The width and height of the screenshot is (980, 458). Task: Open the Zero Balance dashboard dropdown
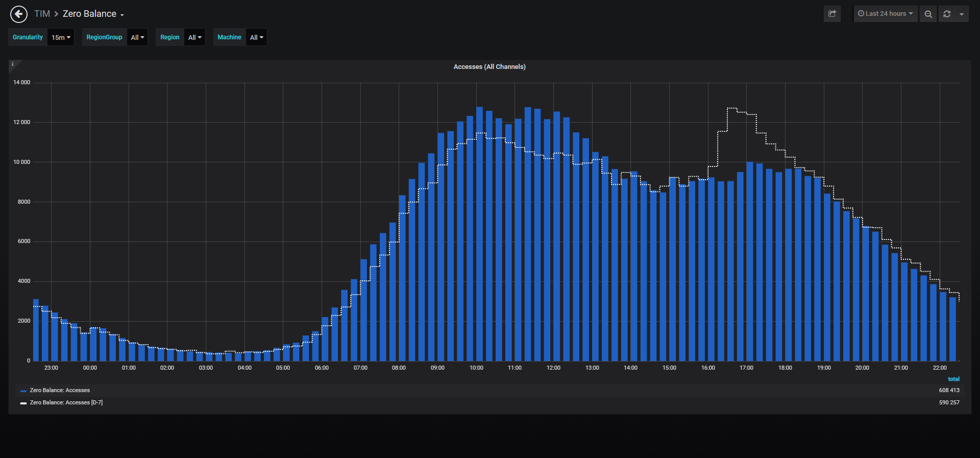pyautogui.click(x=93, y=14)
